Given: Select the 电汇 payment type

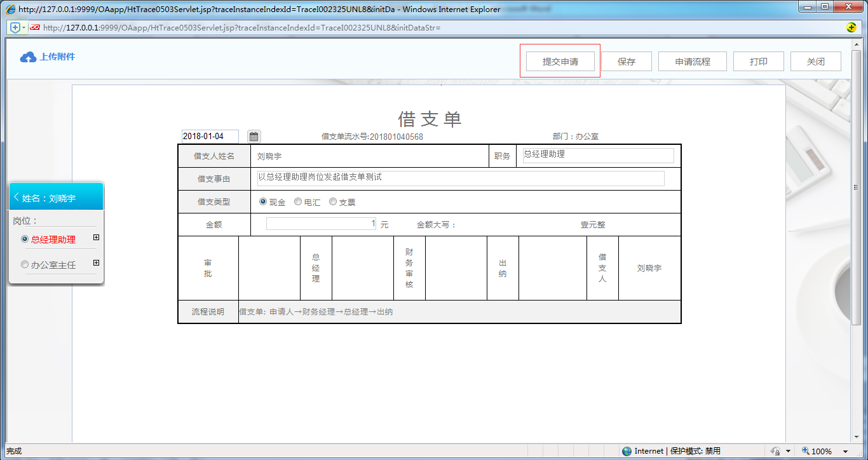Looking at the screenshot, I should pos(297,201).
